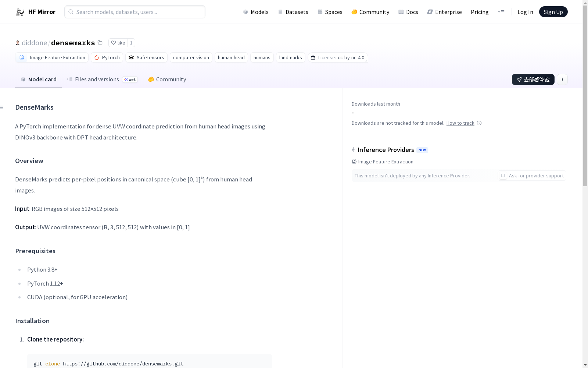Focus the search models input field
Image resolution: width=588 pixels, height=368 pixels.
[x=135, y=12]
